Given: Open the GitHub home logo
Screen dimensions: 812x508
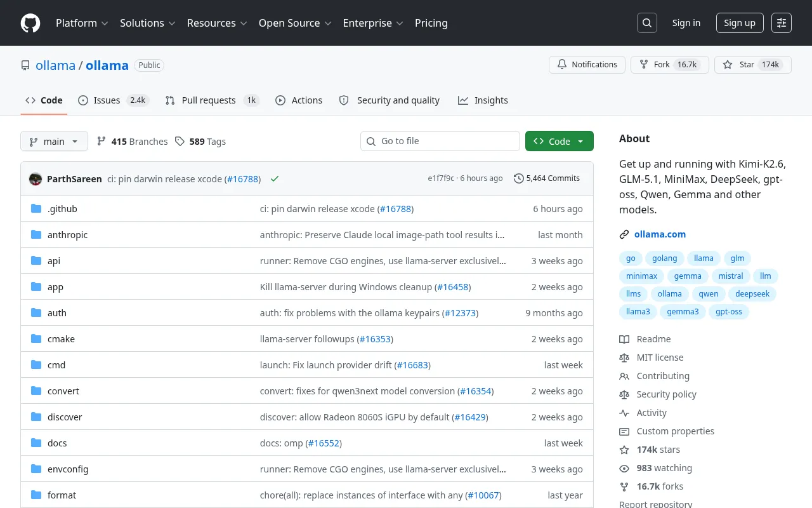Looking at the screenshot, I should [x=30, y=23].
